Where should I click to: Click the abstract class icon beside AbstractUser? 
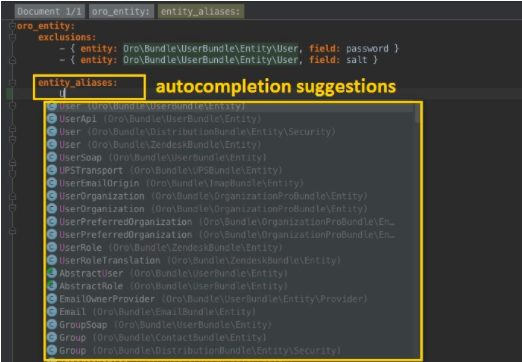pos(52,273)
